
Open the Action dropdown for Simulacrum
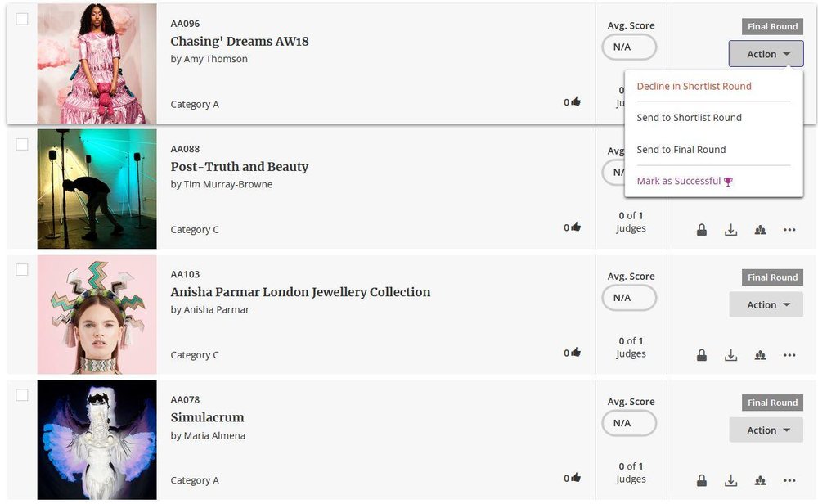pos(766,430)
